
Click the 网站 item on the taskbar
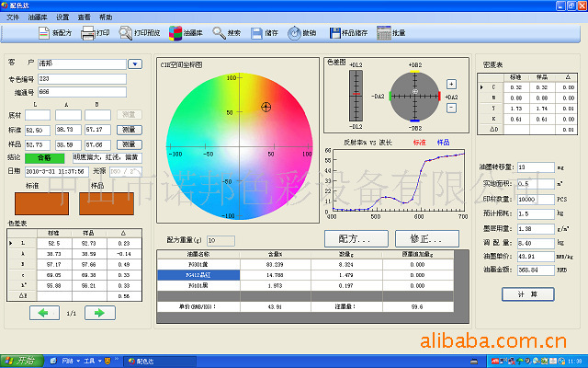pos(67,362)
